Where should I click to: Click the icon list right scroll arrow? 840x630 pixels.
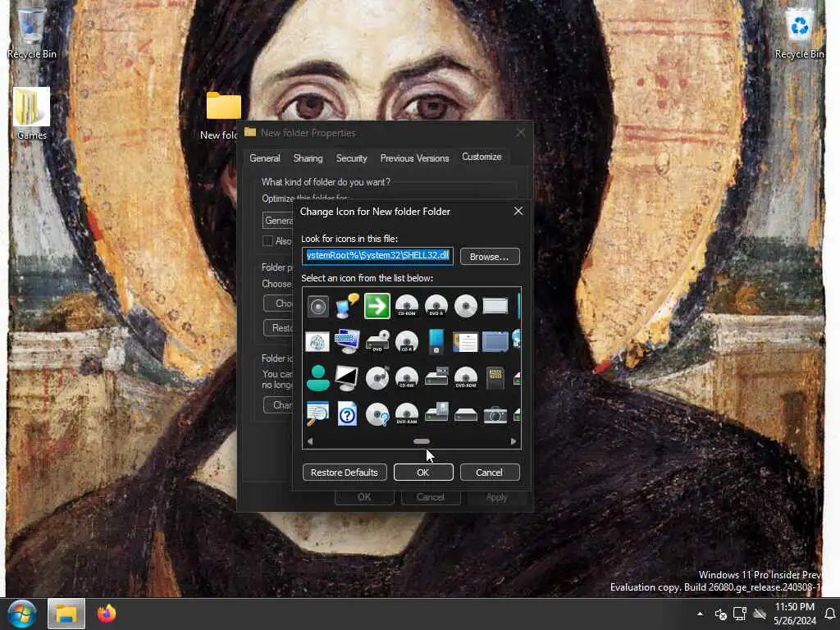(514, 441)
